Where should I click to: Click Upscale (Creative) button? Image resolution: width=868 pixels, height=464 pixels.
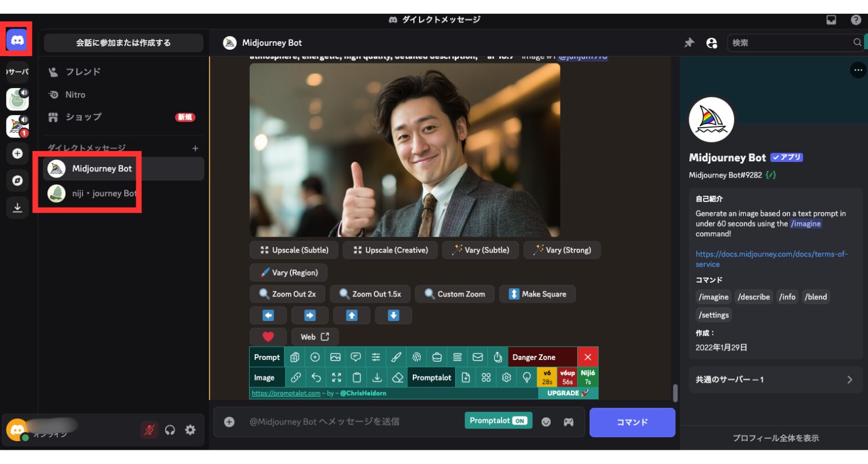pos(390,250)
